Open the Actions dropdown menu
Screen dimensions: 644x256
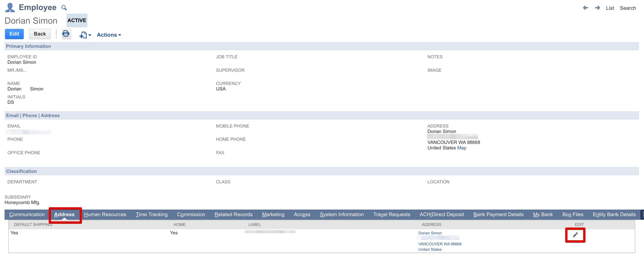[x=109, y=35]
